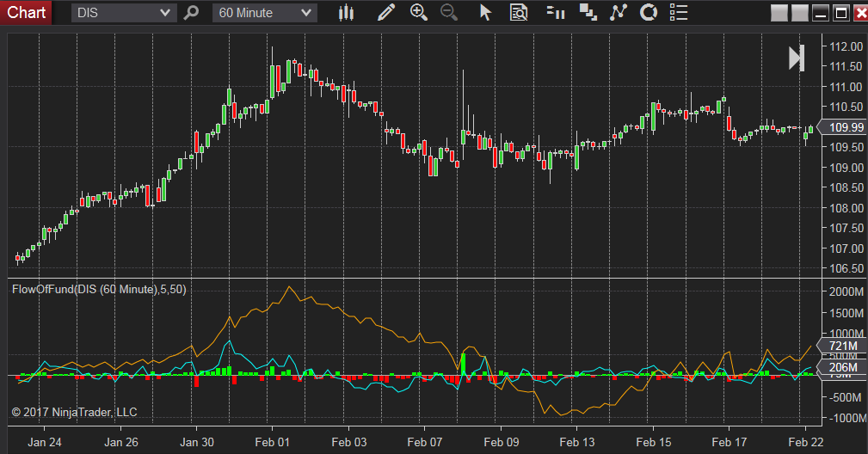
Task: Click the Feb 13 date axis label
Action: (x=577, y=442)
